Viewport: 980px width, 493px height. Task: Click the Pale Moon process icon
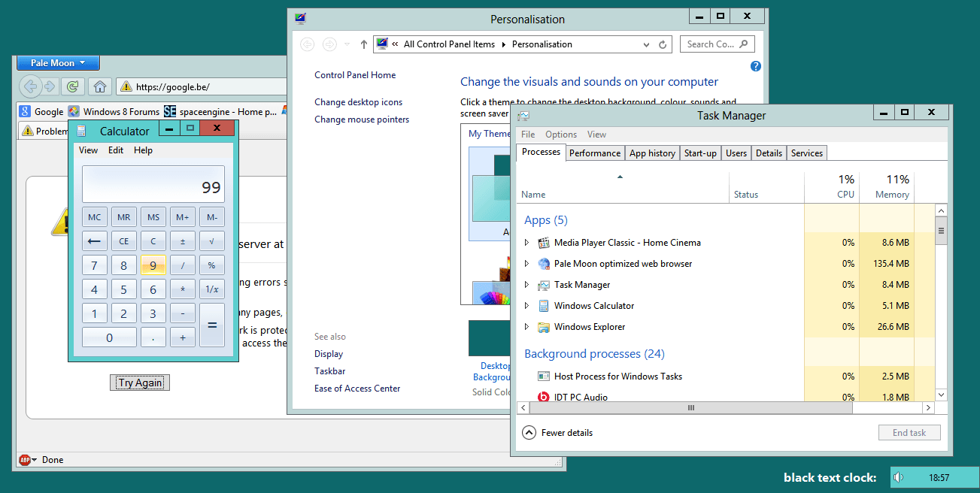click(544, 264)
